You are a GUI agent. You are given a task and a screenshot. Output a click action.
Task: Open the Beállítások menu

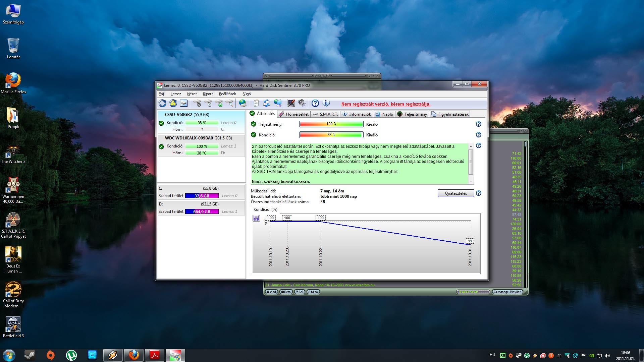tap(227, 94)
